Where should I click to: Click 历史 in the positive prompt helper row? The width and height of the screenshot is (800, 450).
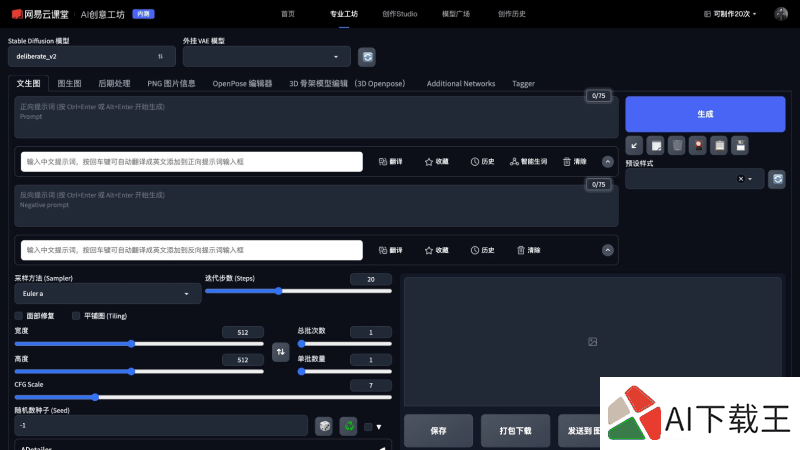point(483,162)
